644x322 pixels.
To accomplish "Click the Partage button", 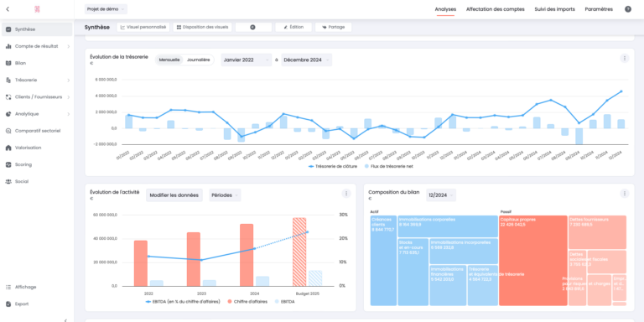I will coord(333,27).
